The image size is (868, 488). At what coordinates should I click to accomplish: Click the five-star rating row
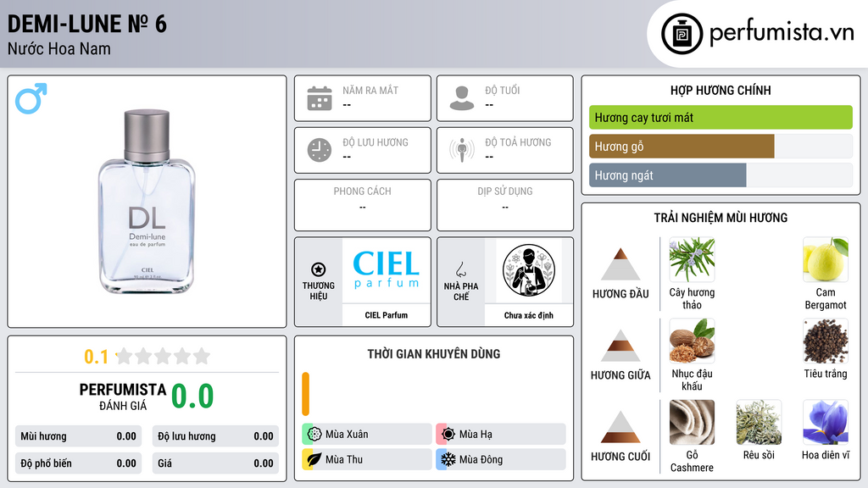[164, 356]
